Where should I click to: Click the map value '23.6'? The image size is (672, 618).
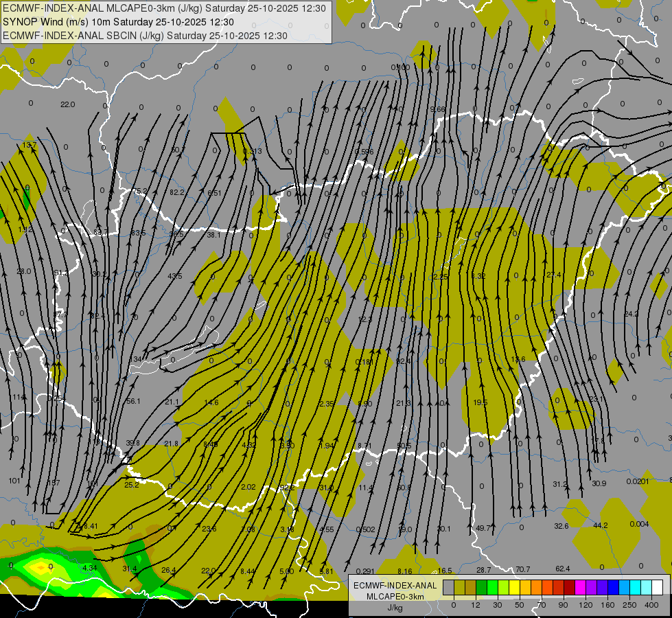tap(209, 528)
